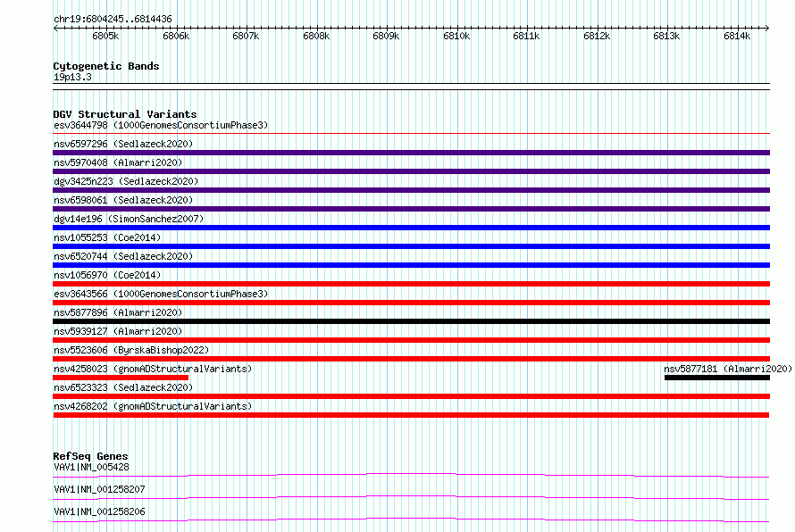Viewport: 795px width, 532px height.
Task: Click the magenta transcript line for VAV1|NM_001258206
Action: [411, 520]
